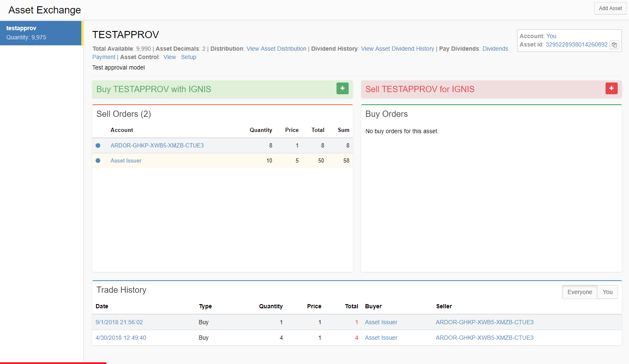629x364 pixels.
Task: Click the Asset Control View link
Action: coord(170,57)
